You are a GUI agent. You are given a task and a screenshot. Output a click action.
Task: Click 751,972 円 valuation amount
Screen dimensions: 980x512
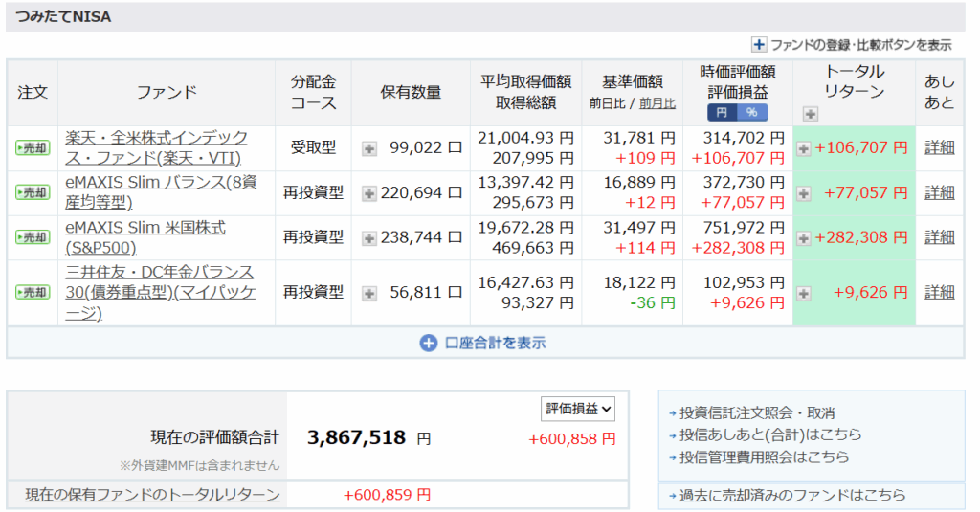tap(743, 228)
